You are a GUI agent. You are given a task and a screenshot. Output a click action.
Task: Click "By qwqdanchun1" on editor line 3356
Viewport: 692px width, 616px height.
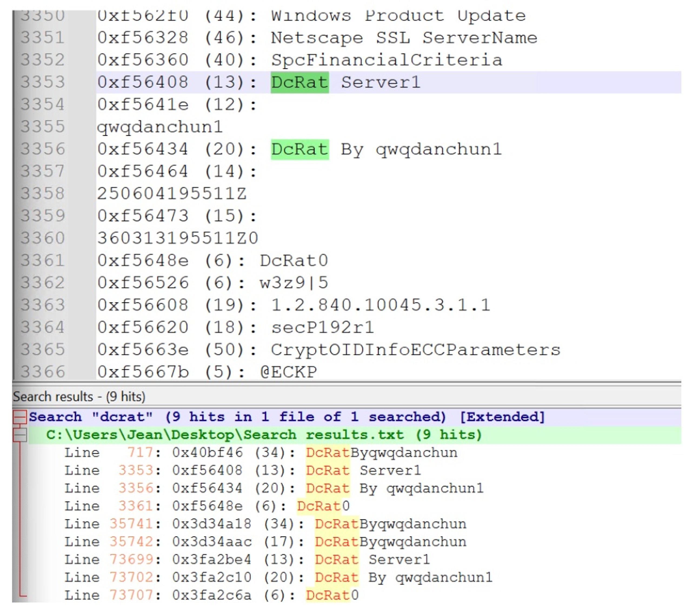click(421, 149)
